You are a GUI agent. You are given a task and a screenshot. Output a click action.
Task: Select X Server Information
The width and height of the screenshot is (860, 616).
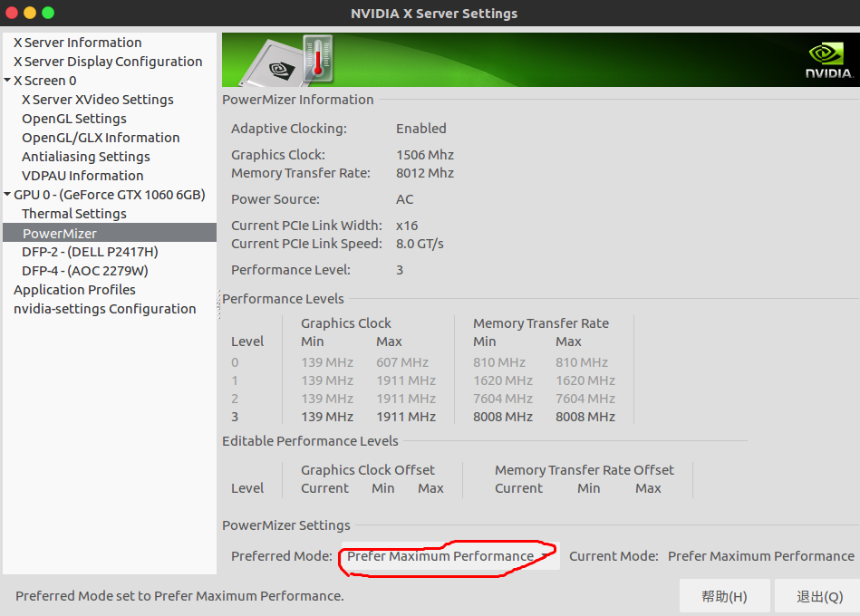point(77,42)
